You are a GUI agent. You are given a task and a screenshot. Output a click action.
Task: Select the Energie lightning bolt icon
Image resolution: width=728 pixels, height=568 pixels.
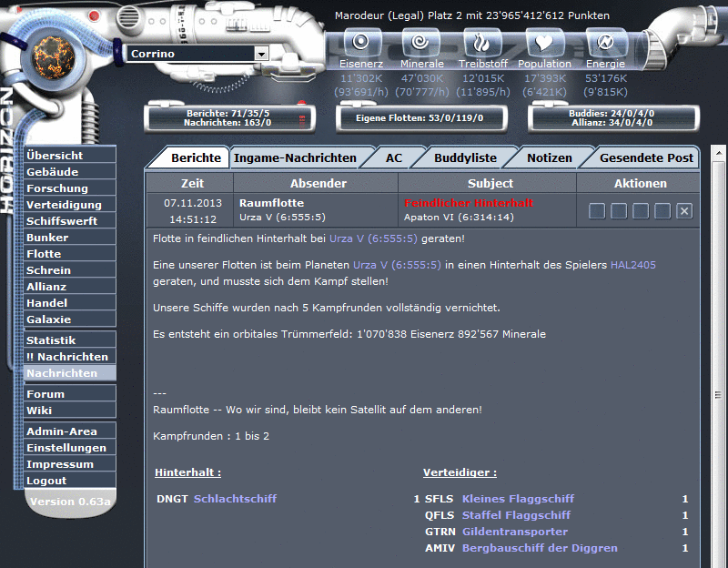pyautogui.click(x=605, y=43)
